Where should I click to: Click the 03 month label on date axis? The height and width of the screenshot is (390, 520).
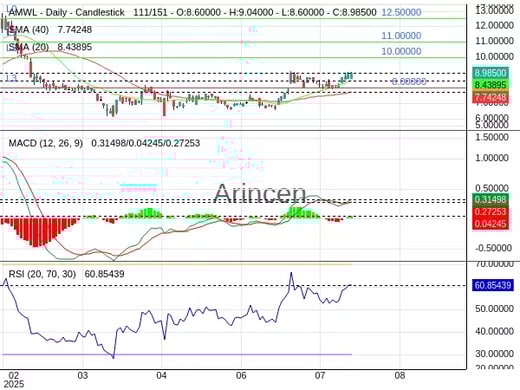click(82, 376)
